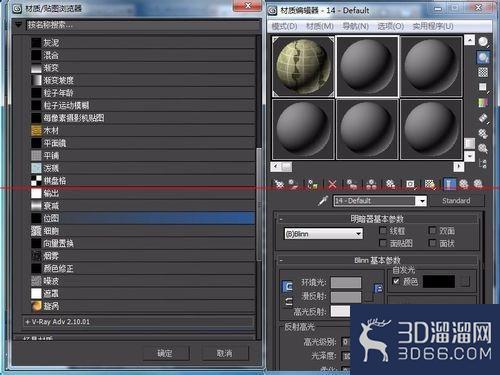Open the 模式(D) menu

[x=284, y=26]
